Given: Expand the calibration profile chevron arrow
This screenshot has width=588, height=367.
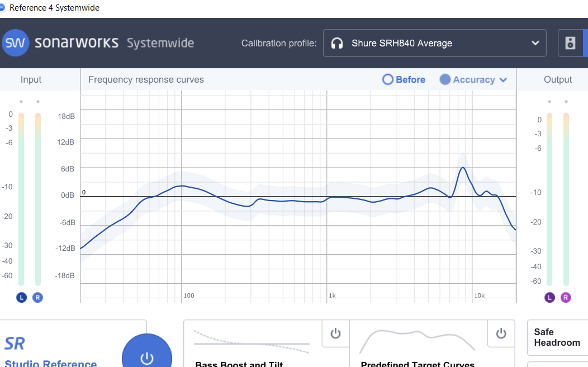Looking at the screenshot, I should click(x=535, y=43).
